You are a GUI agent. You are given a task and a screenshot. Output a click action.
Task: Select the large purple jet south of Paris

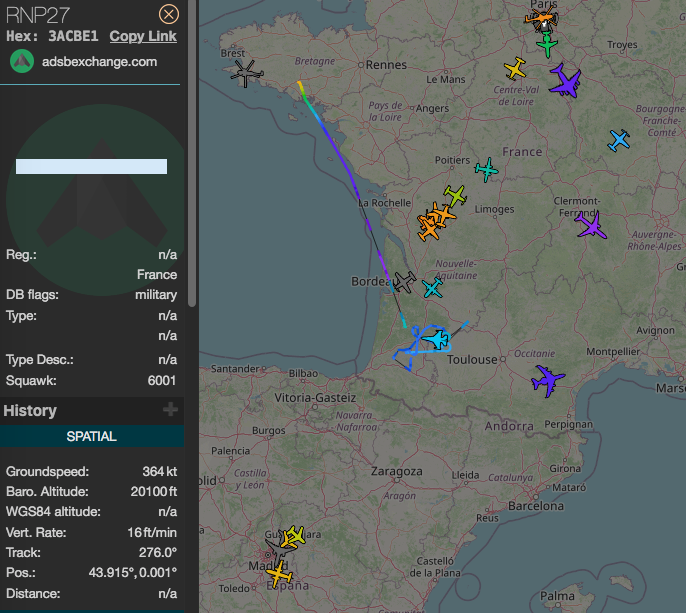(566, 81)
